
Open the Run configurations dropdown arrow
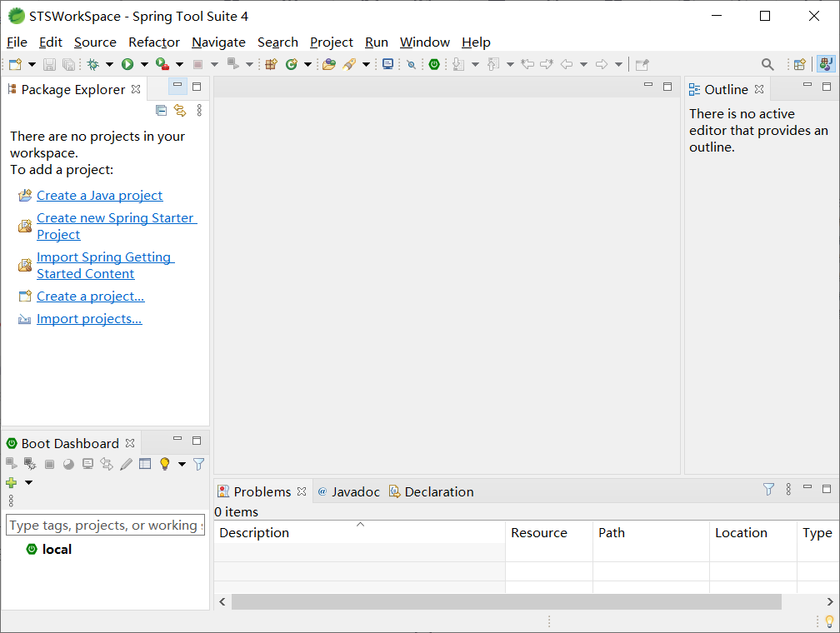(x=144, y=64)
